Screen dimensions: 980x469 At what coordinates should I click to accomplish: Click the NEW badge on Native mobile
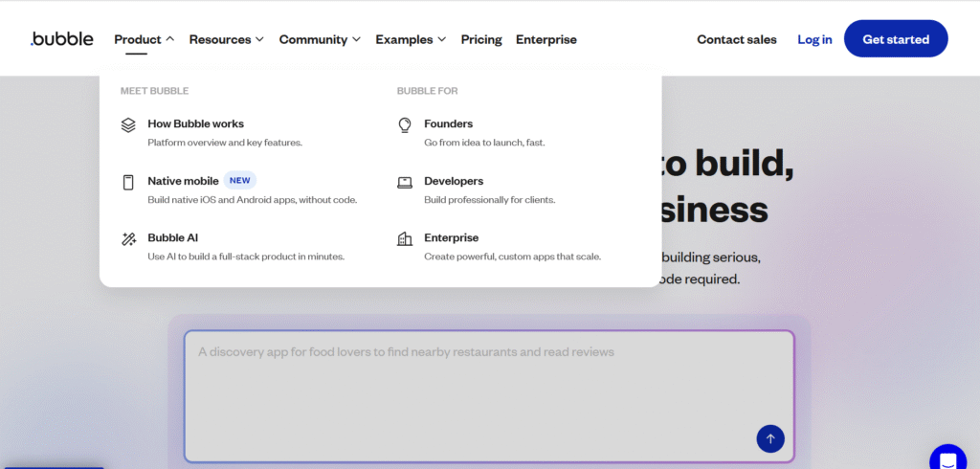point(239,180)
